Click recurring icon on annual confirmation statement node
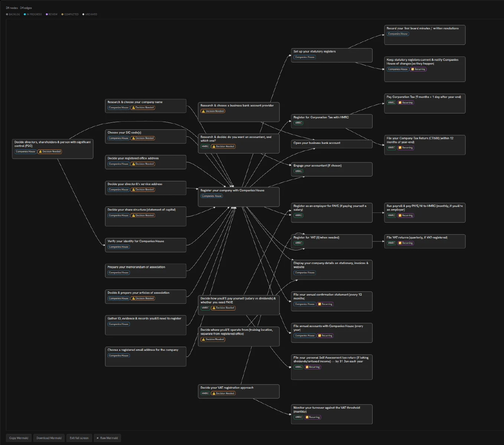 tap(319, 304)
